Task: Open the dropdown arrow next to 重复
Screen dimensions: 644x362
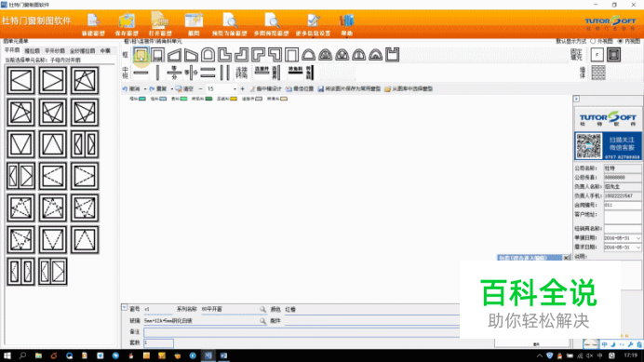Action: click(x=171, y=88)
